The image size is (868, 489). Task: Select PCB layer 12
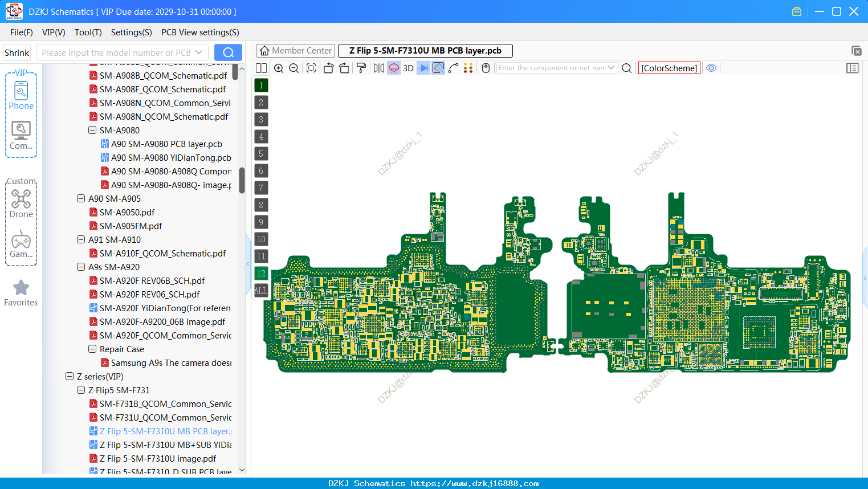[261, 274]
